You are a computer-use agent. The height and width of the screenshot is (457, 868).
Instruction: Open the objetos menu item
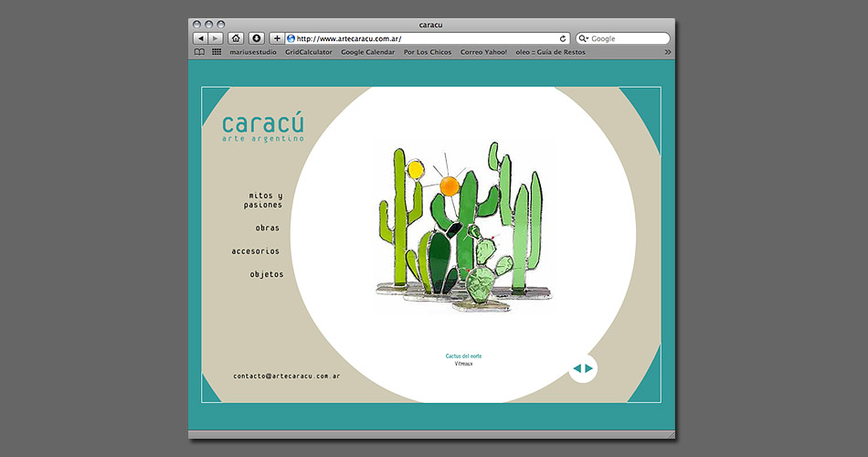(266, 274)
